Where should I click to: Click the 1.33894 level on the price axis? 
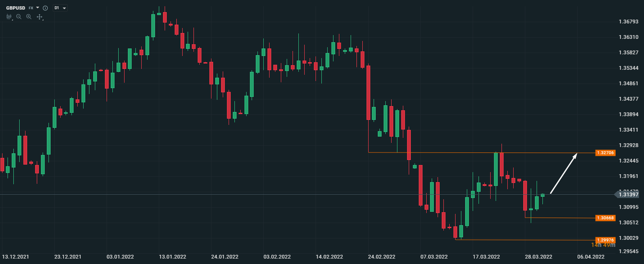[x=628, y=114]
